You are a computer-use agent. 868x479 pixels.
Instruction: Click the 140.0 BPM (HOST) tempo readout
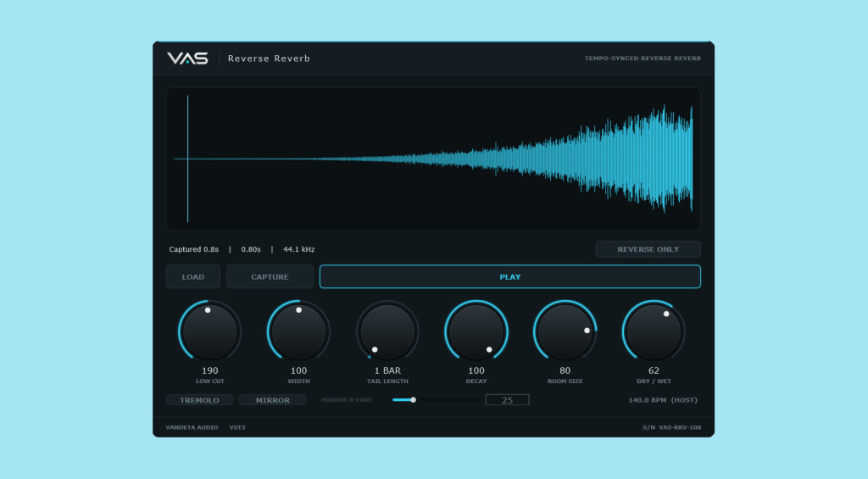(x=663, y=400)
